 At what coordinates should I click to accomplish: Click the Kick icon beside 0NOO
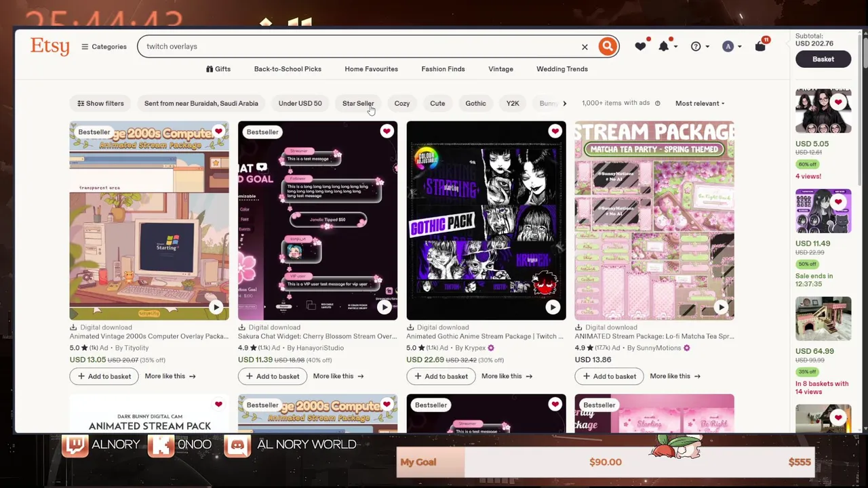point(161,445)
